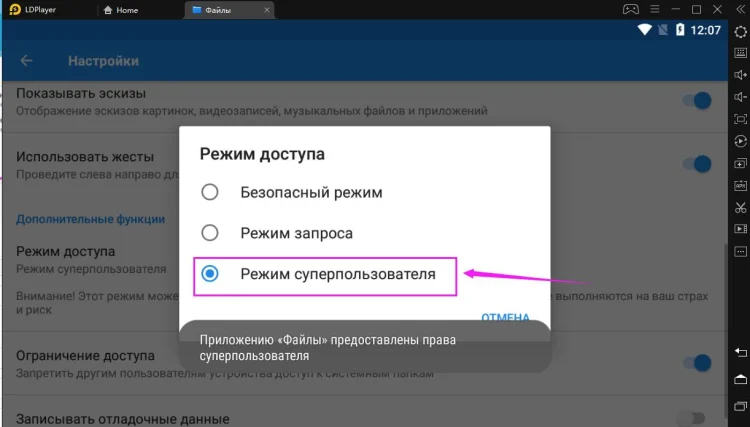Viewport: 750px width, 427px height.
Task: Click the Режим доступа dialog title
Action: [262, 154]
